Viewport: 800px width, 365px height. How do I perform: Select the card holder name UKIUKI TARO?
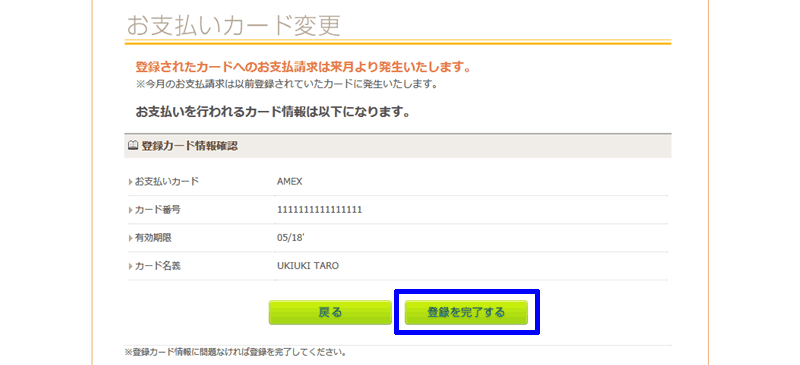(308, 266)
